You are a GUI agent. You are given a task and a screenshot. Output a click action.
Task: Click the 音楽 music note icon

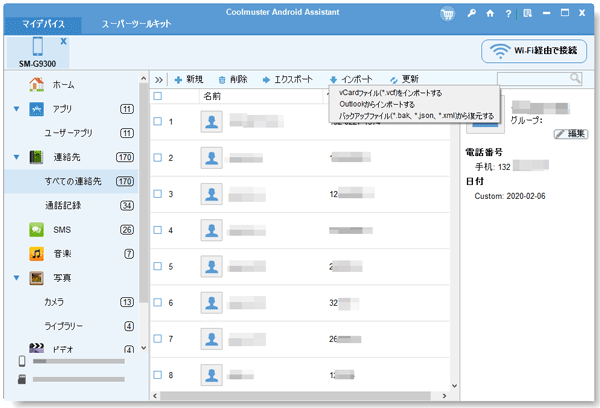click(36, 254)
